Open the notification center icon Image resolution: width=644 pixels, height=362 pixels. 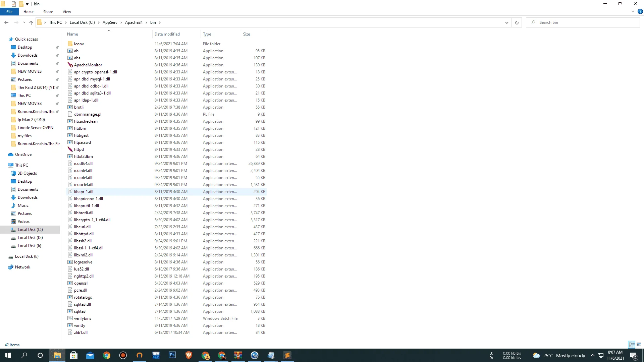(633, 356)
